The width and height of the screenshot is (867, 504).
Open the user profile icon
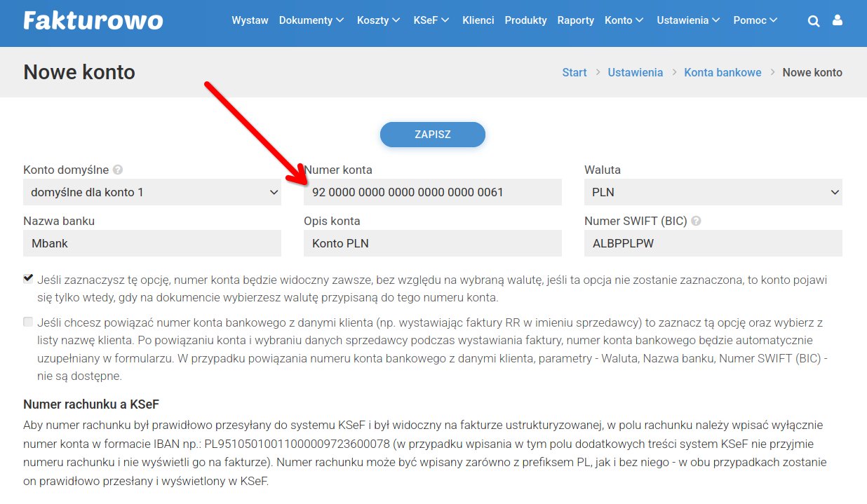(x=837, y=20)
